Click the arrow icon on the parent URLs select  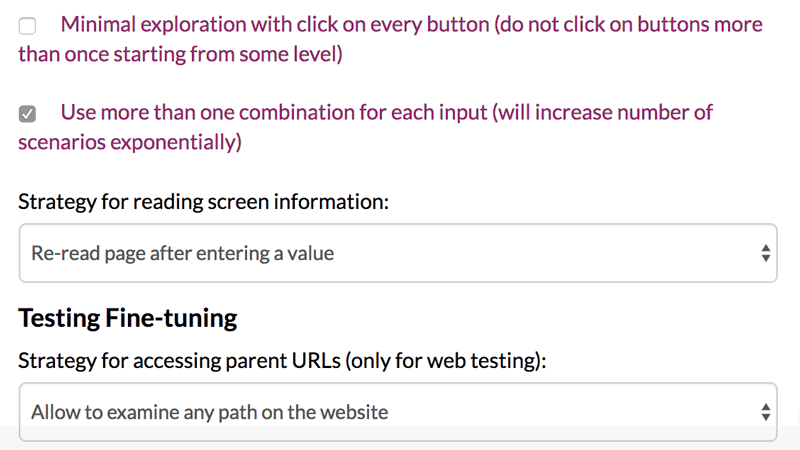[x=765, y=411]
